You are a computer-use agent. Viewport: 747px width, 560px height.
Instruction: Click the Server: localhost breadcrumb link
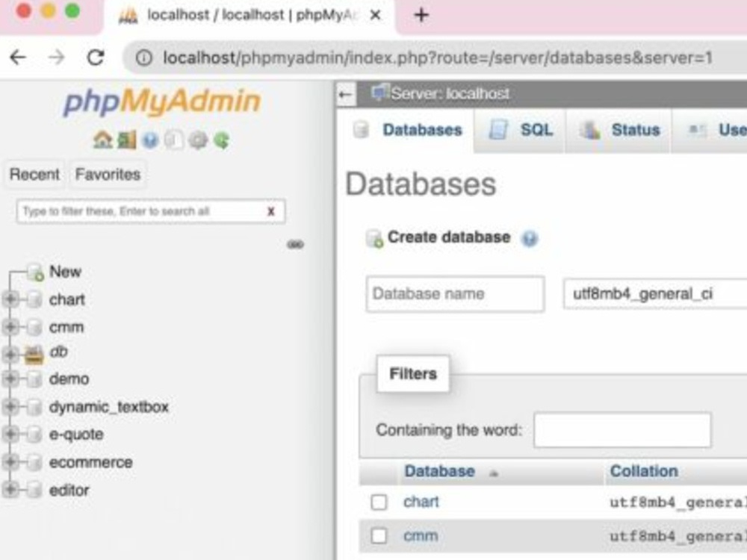pos(450,94)
